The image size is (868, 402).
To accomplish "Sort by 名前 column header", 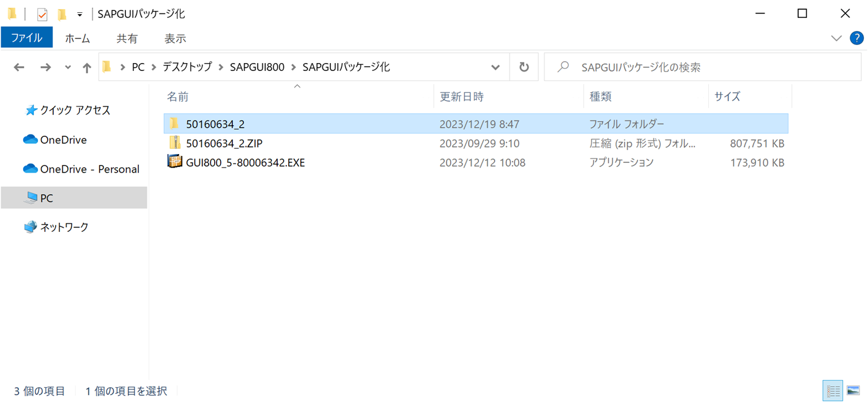I will pos(299,97).
